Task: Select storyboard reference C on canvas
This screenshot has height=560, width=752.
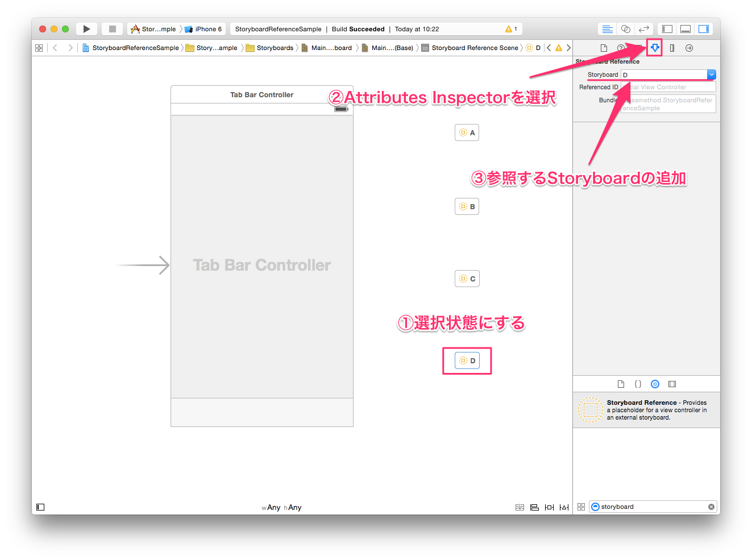Action: 467,279
